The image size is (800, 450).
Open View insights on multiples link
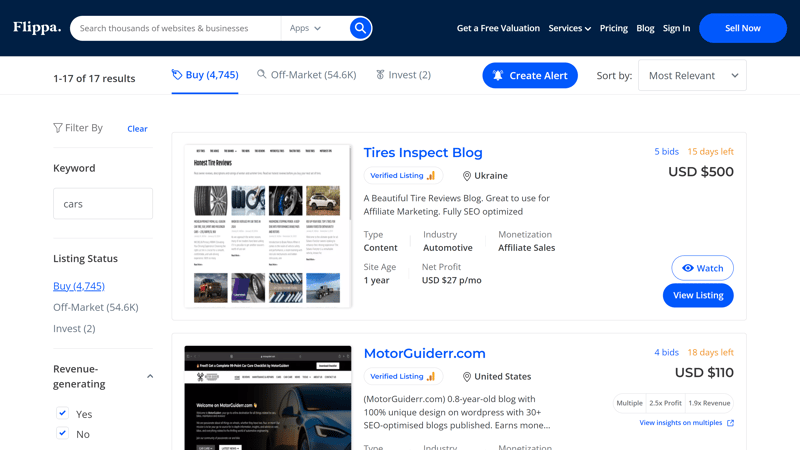(x=681, y=423)
